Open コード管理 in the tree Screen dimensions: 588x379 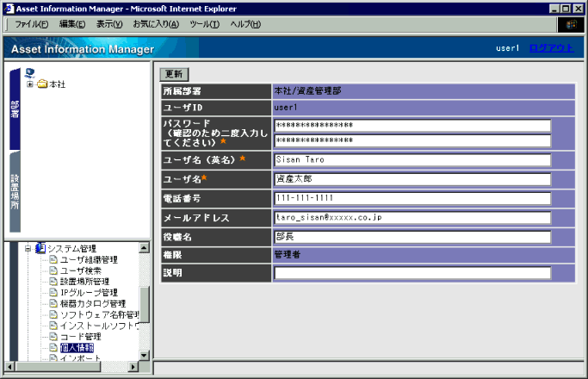[81, 337]
